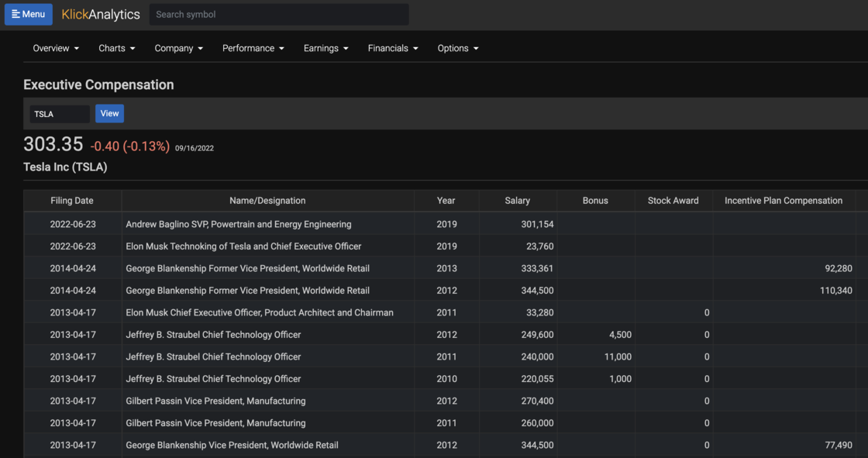Click salary value 240,000
This screenshot has height=458, width=868.
537,357
